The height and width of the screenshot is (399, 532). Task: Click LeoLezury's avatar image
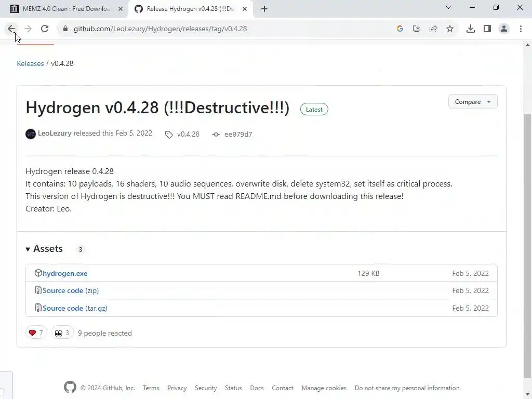31,134
